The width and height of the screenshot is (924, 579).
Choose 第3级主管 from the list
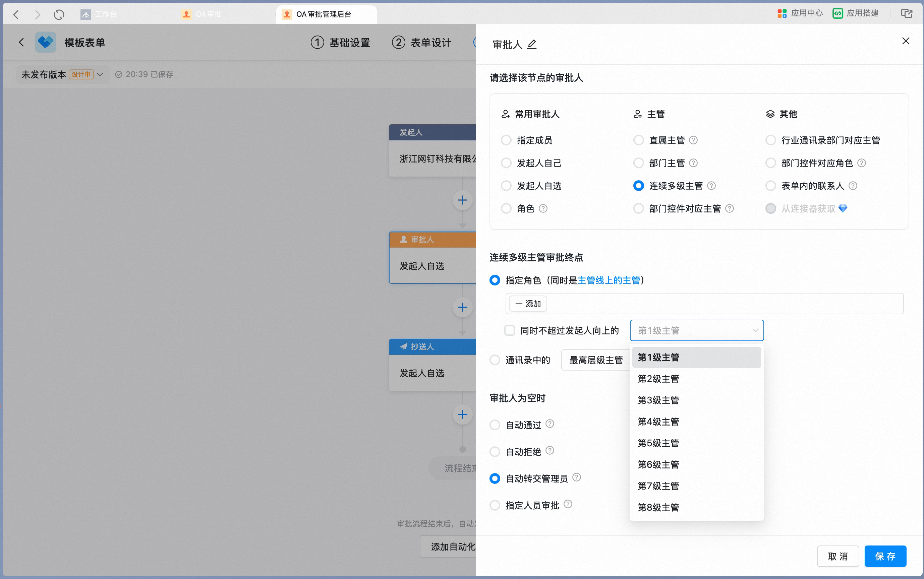click(696, 400)
